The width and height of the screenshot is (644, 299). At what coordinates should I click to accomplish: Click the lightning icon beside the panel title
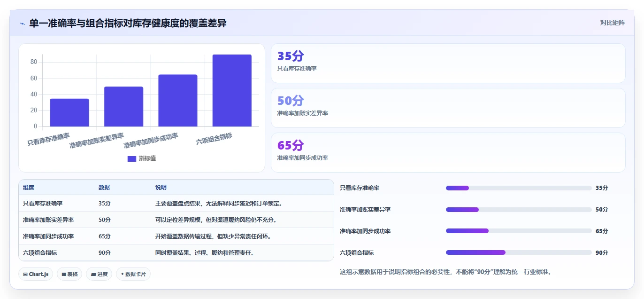coord(22,23)
